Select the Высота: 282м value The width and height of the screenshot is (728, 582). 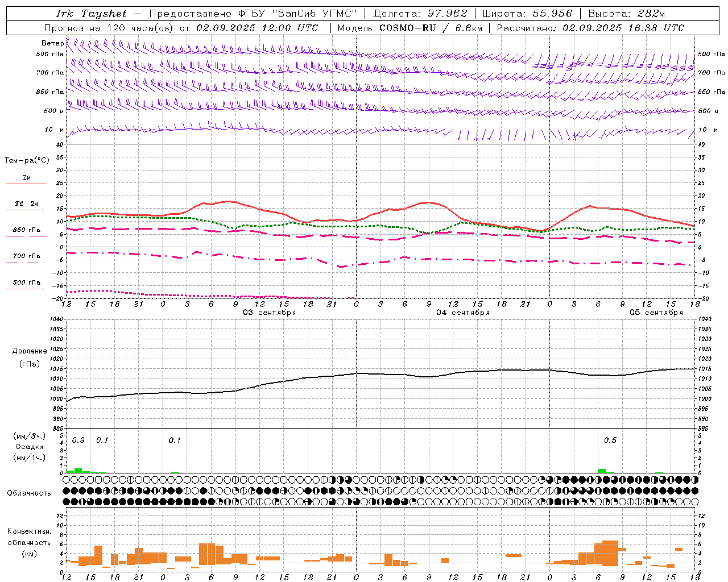[x=627, y=14]
